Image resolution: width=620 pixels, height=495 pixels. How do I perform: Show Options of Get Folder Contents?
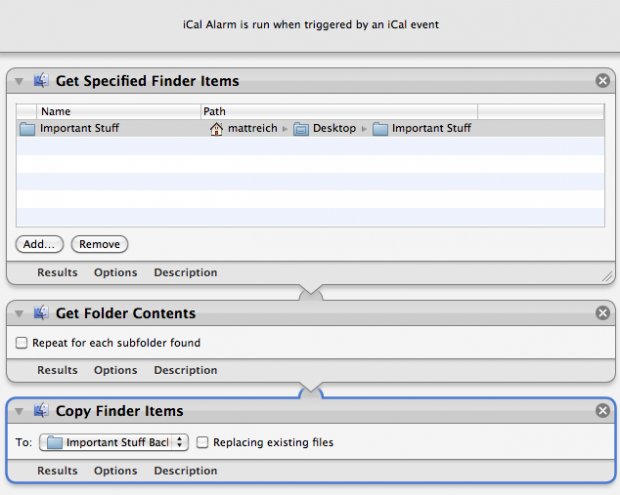tap(115, 370)
